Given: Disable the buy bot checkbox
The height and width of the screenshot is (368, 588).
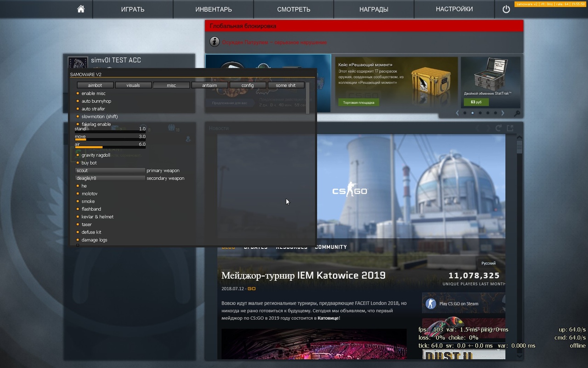Looking at the screenshot, I should [x=78, y=163].
